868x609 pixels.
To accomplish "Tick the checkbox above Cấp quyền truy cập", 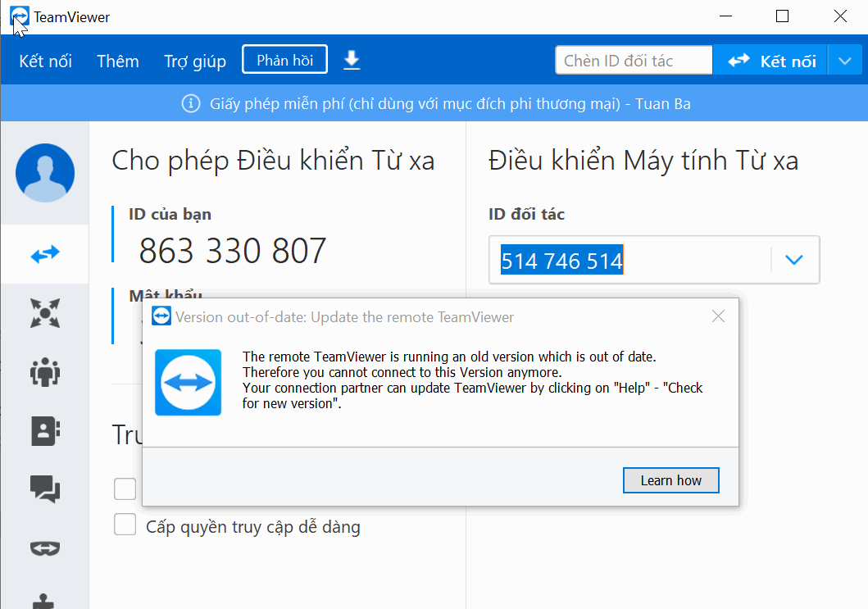I will pos(125,489).
